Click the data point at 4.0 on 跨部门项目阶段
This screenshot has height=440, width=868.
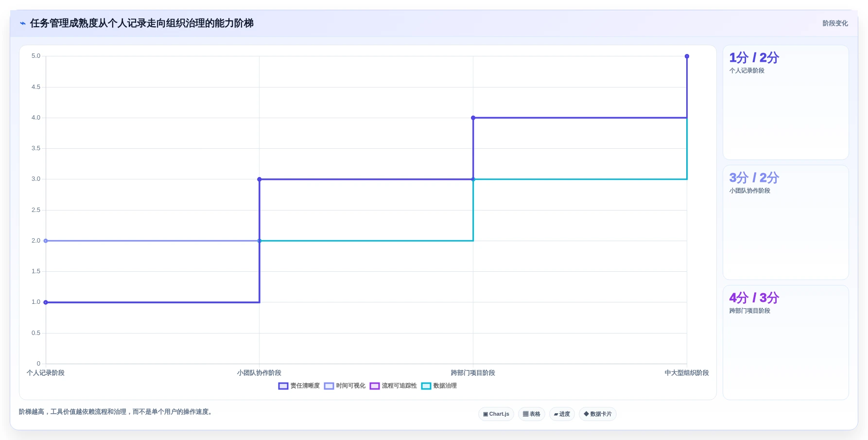(473, 118)
